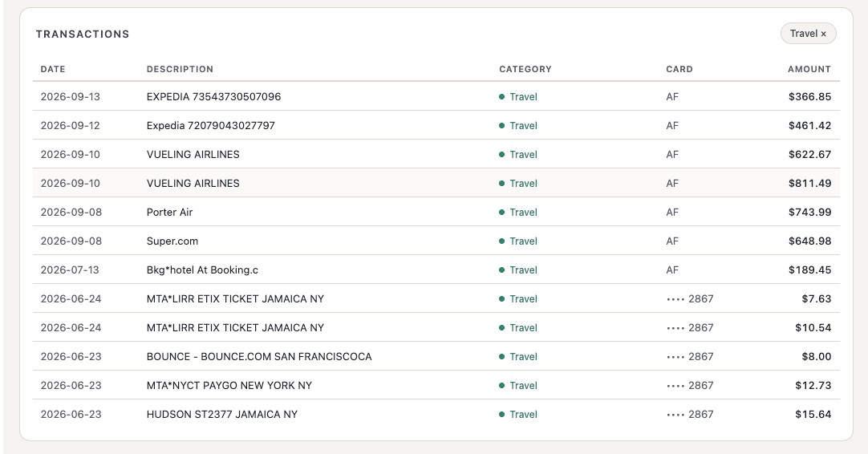Click the Travel category on the Porter Air row
The width and height of the screenshot is (868, 454).
[518, 212]
